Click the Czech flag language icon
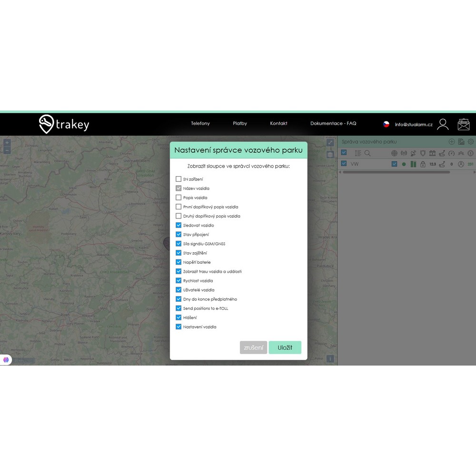 [x=387, y=124]
